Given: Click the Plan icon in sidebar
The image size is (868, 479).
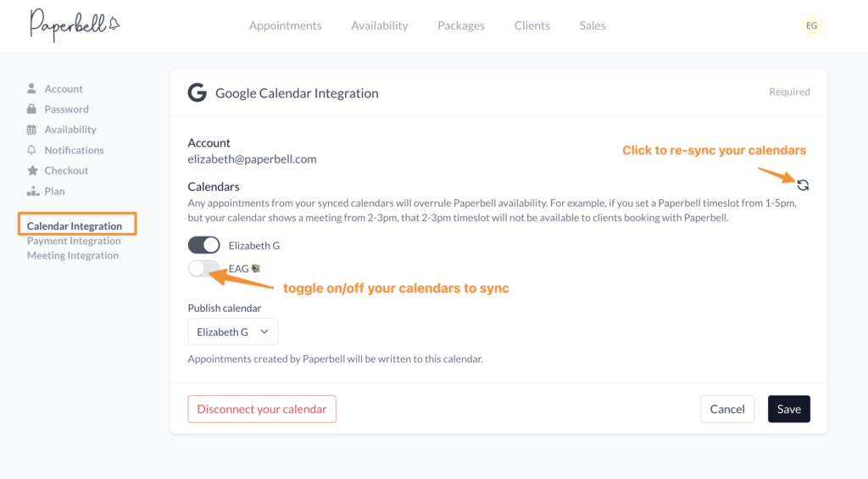Looking at the screenshot, I should 33,191.
